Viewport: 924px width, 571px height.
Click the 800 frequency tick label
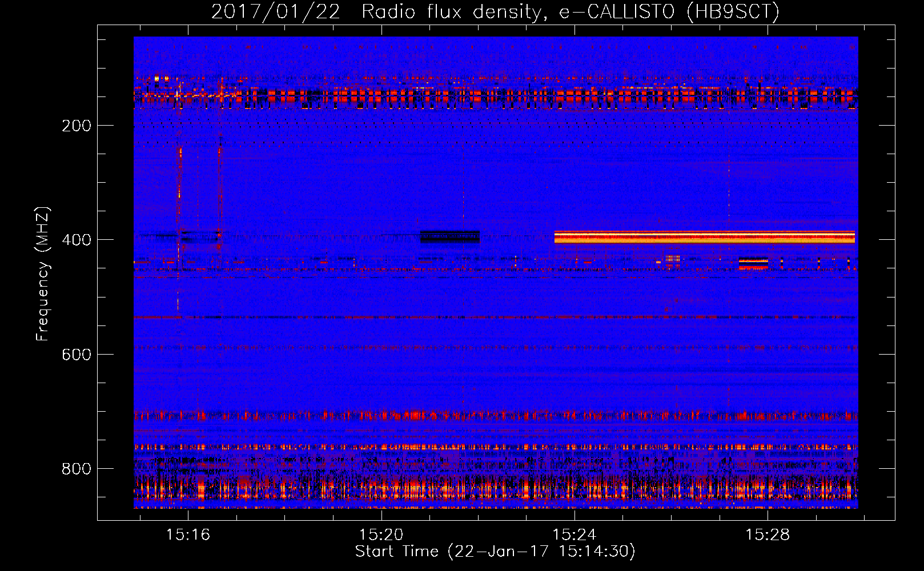(77, 469)
